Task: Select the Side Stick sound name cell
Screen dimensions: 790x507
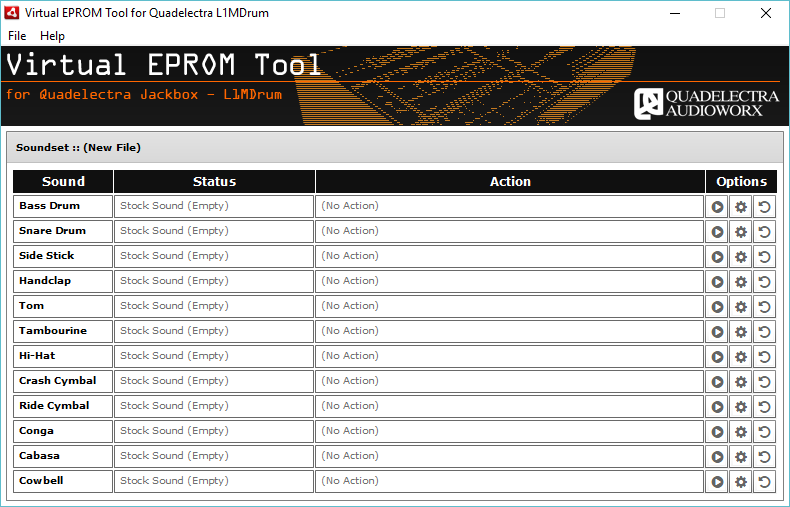Action: (x=63, y=256)
